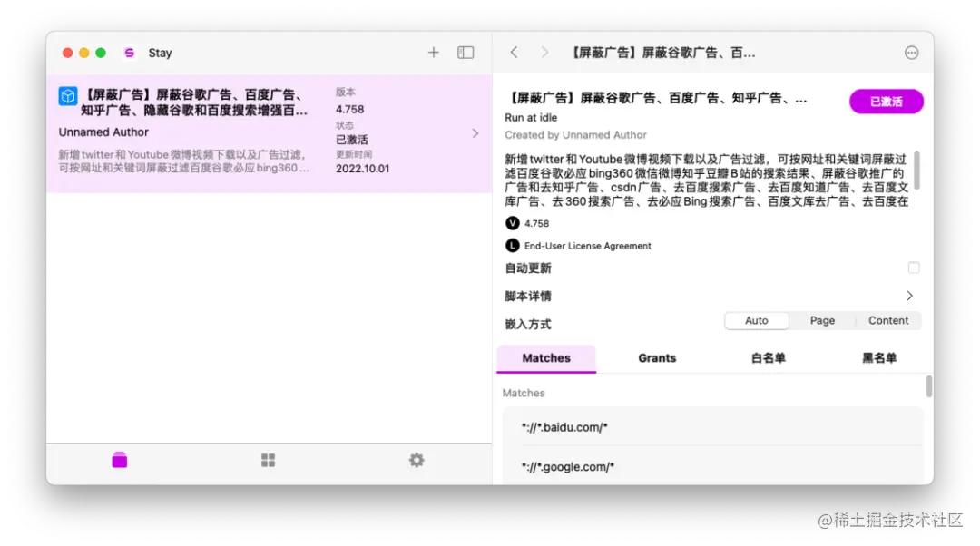
Task: Add a new script with plus icon
Action: (x=433, y=53)
